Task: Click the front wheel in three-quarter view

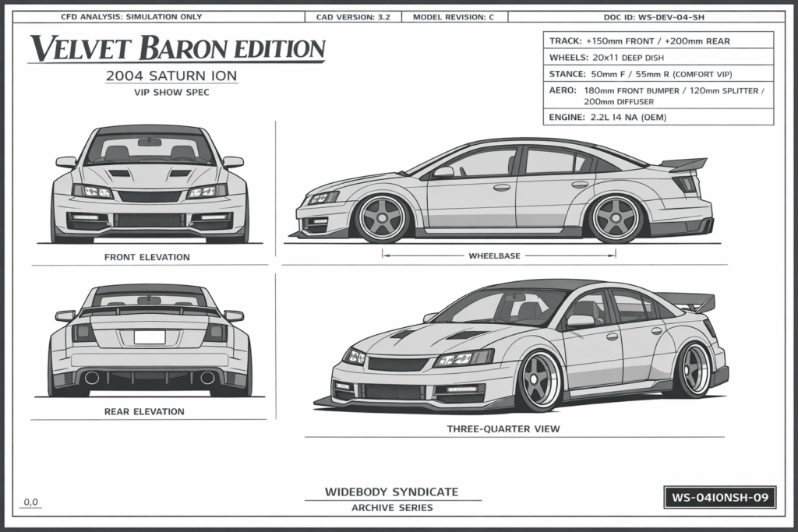Action: pyautogui.click(x=539, y=380)
